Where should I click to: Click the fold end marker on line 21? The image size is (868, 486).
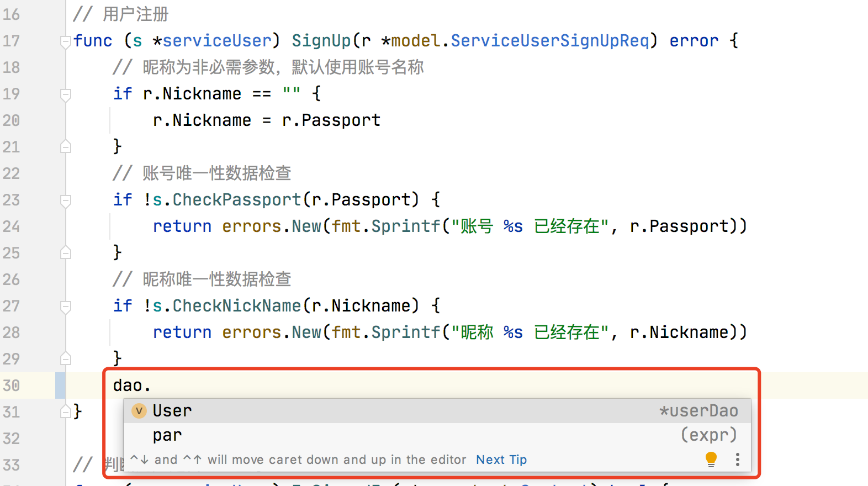[66, 146]
